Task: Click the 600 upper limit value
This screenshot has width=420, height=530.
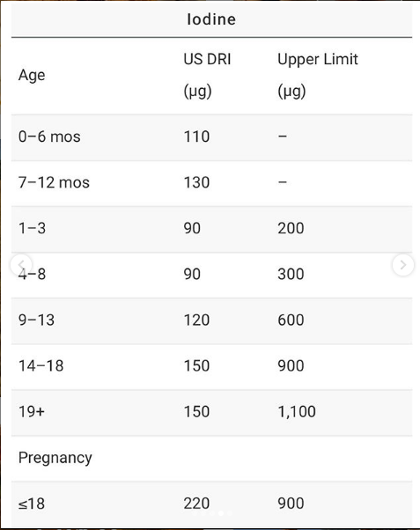Action: point(291,320)
